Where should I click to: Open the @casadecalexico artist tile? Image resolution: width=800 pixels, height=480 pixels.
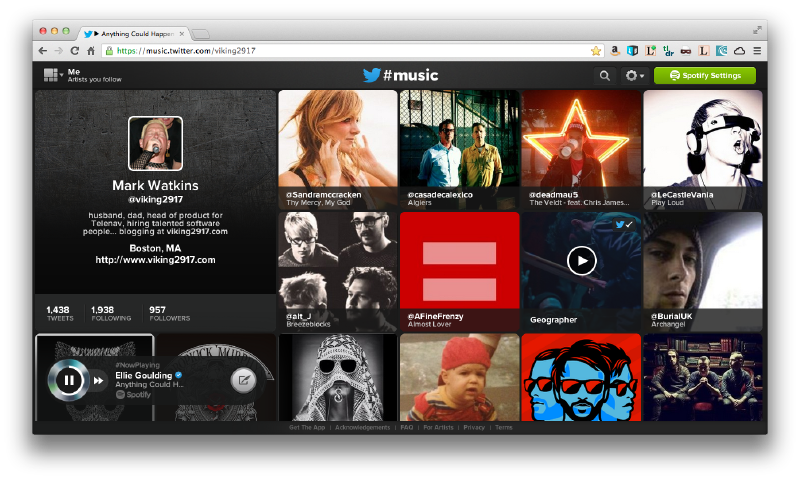(459, 149)
